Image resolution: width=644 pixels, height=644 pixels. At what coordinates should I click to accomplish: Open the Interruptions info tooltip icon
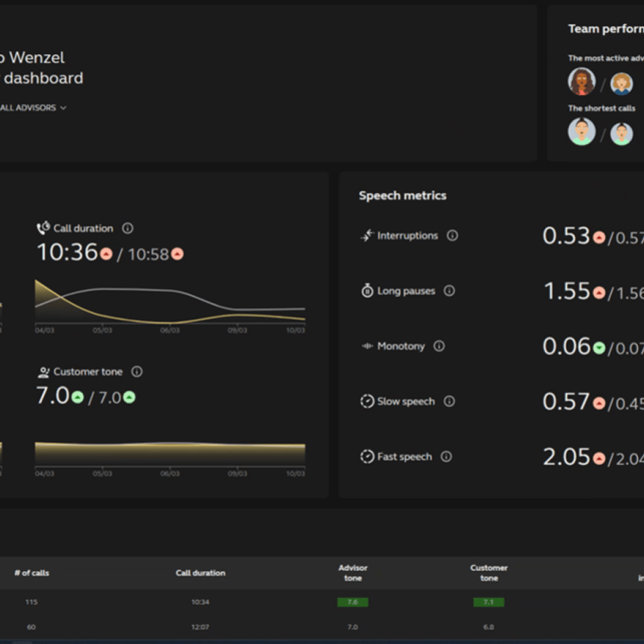452,236
